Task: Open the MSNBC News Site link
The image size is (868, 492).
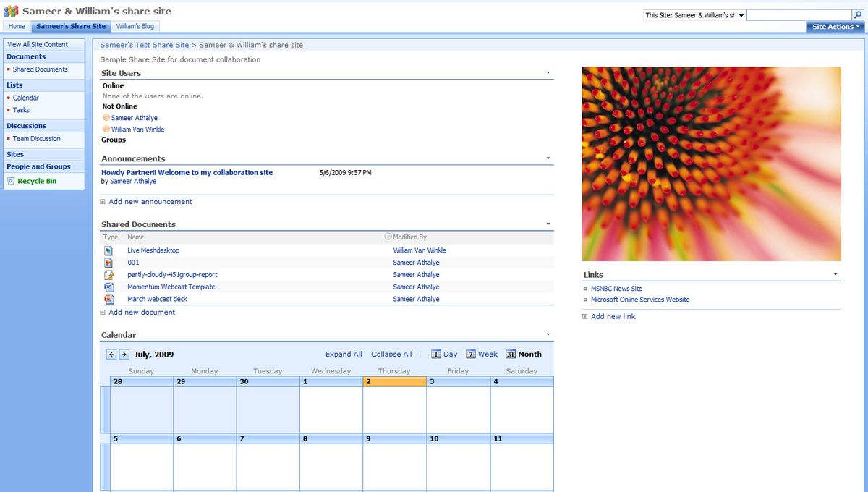Action: [616, 287]
